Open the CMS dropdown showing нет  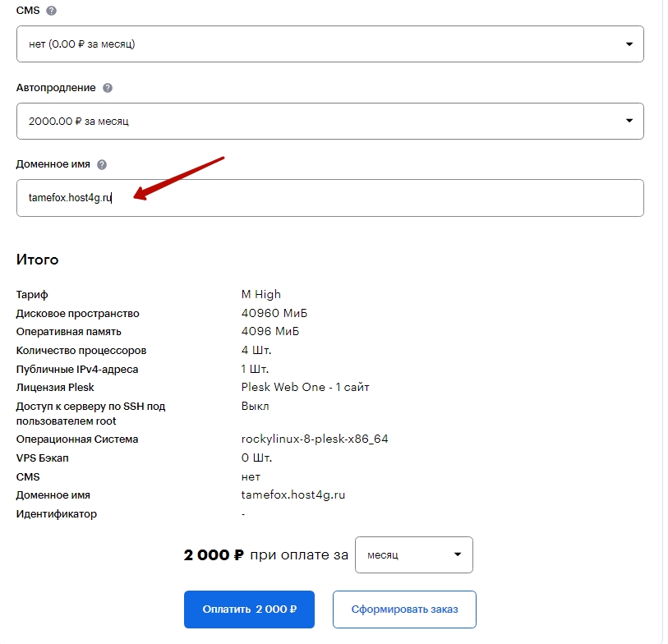point(330,44)
